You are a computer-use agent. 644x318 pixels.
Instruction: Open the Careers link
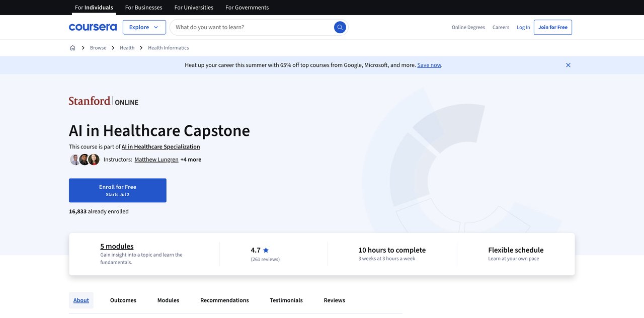501,27
